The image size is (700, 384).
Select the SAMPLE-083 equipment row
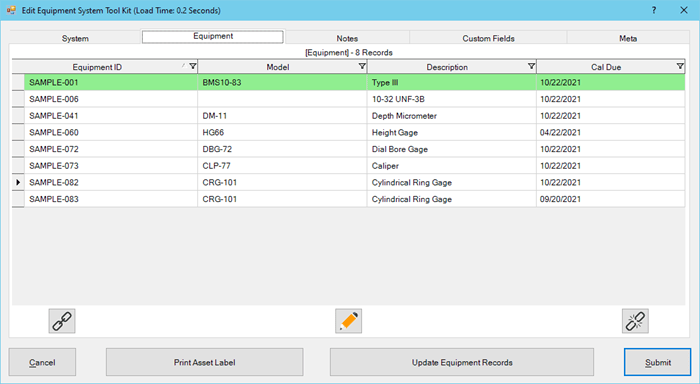coord(348,199)
